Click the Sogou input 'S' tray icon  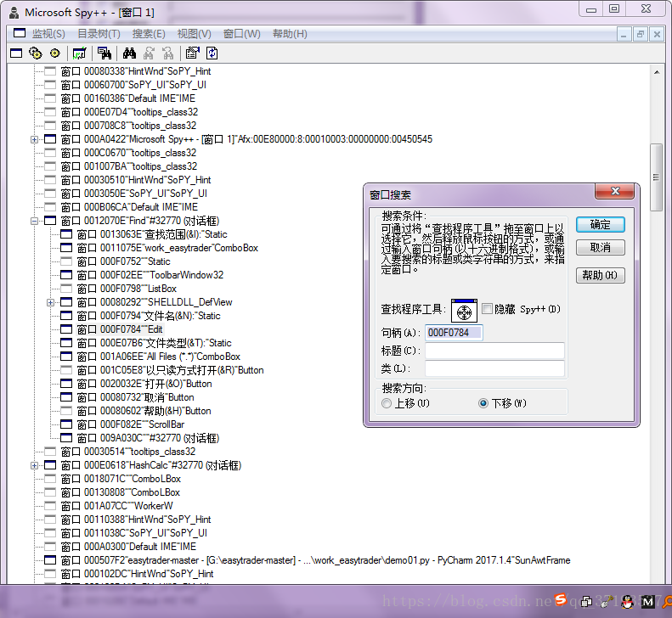pos(561,599)
